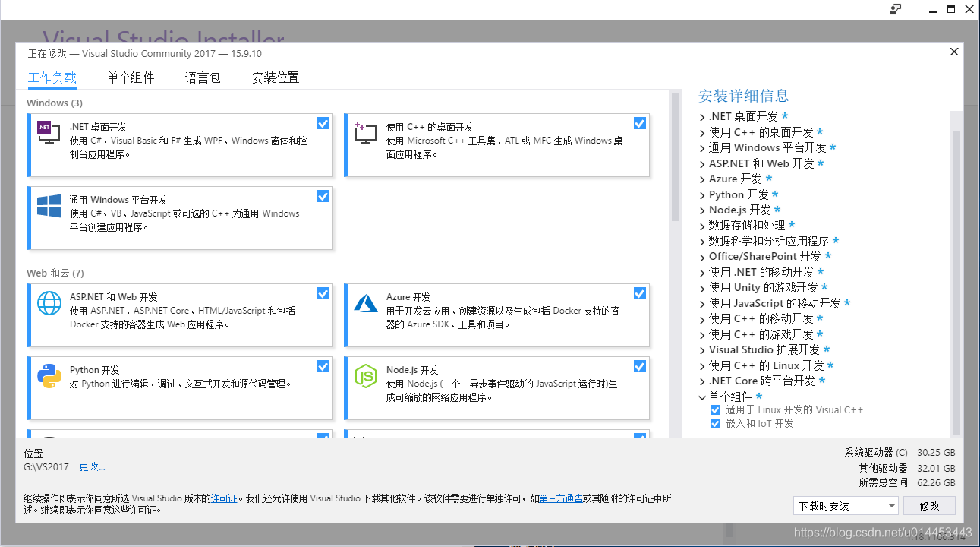Uncheck the Python 开发 workload
Viewport: 980px width, 547px height.
323,366
